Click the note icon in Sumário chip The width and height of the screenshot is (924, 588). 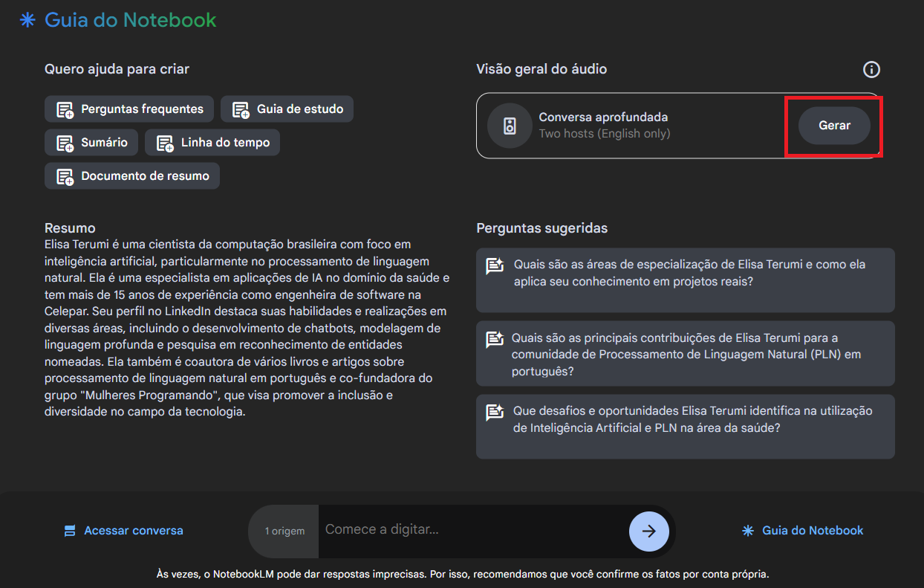pyautogui.click(x=65, y=143)
